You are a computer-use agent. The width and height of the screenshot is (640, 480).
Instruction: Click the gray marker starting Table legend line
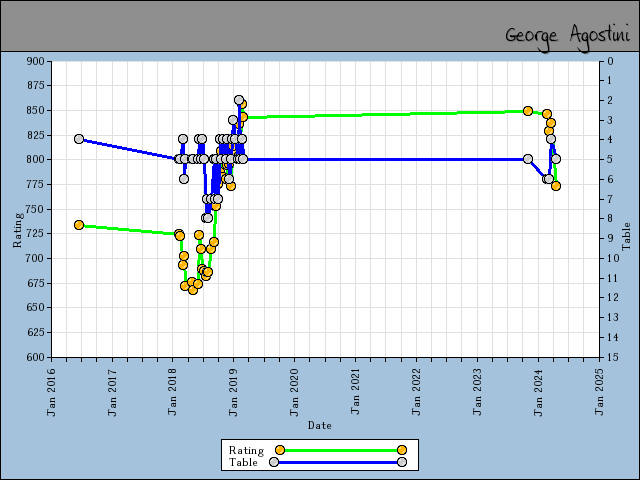[x=274, y=462]
